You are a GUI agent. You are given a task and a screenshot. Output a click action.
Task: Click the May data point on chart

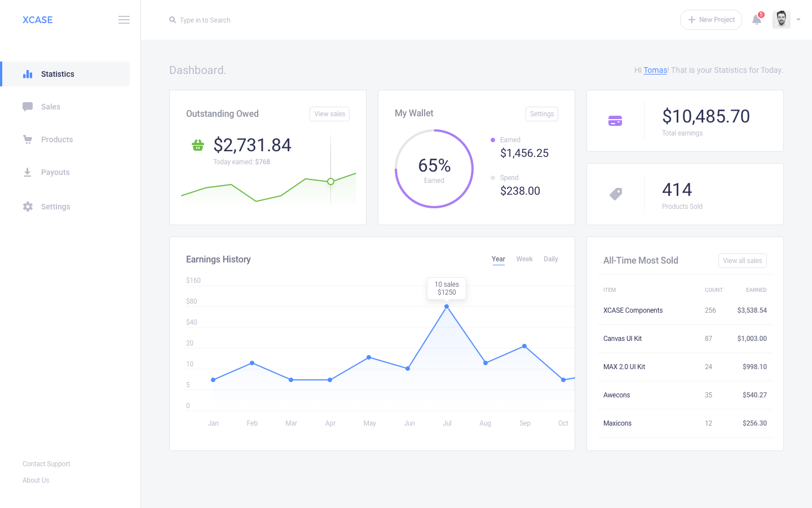(x=369, y=357)
